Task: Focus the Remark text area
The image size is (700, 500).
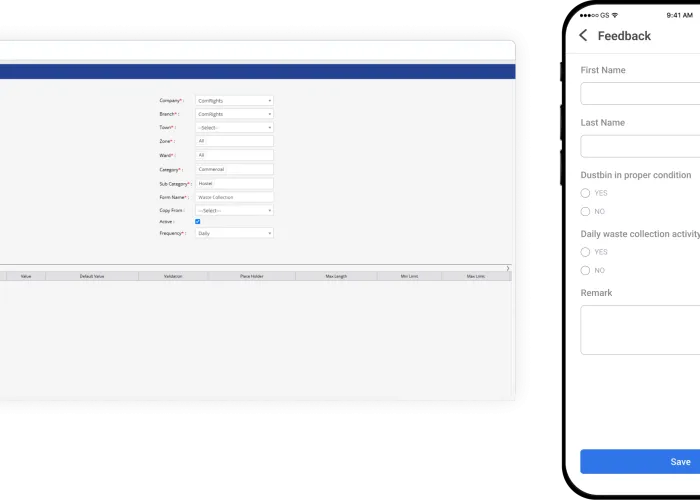Action: [640, 330]
